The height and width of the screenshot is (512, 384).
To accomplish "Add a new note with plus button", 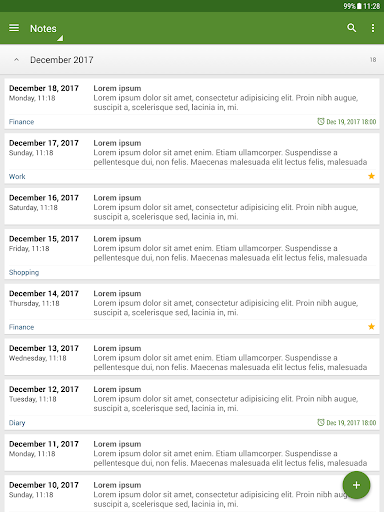I will click(x=356, y=485).
